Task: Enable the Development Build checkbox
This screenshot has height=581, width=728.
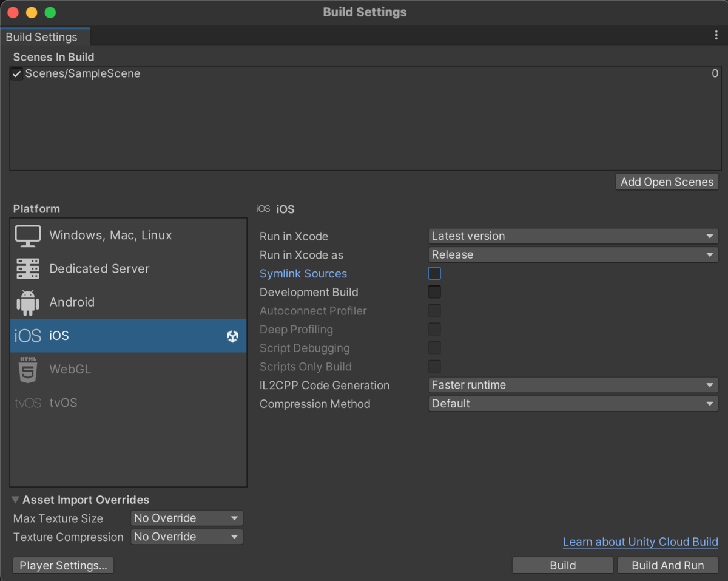Action: pyautogui.click(x=434, y=292)
